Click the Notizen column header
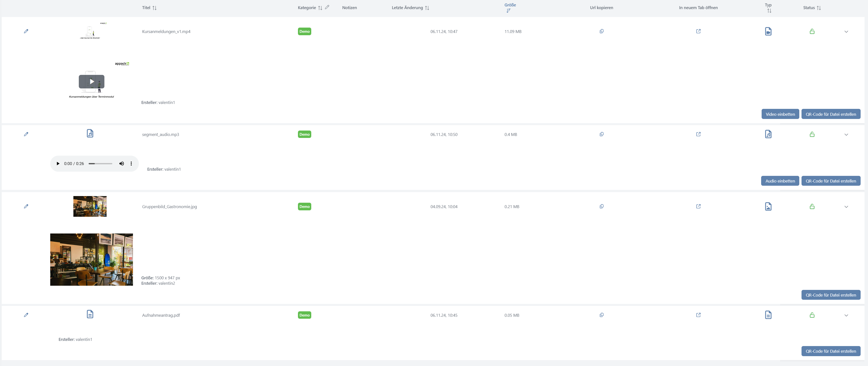Image resolution: width=868 pixels, height=366 pixels. [349, 7]
